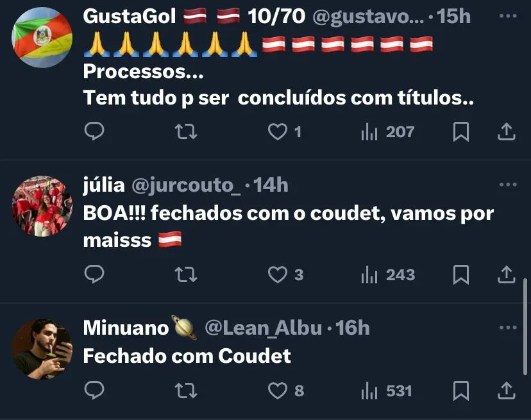The width and height of the screenshot is (531, 420).
Task: Open more options on júlia's tweet
Action: click(x=508, y=185)
